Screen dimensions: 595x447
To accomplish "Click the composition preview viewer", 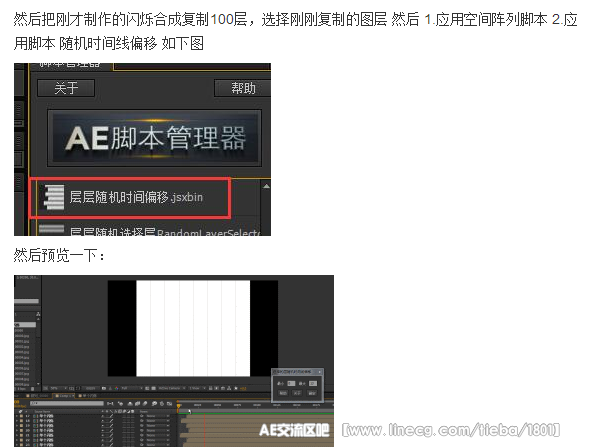I will click(x=193, y=328).
